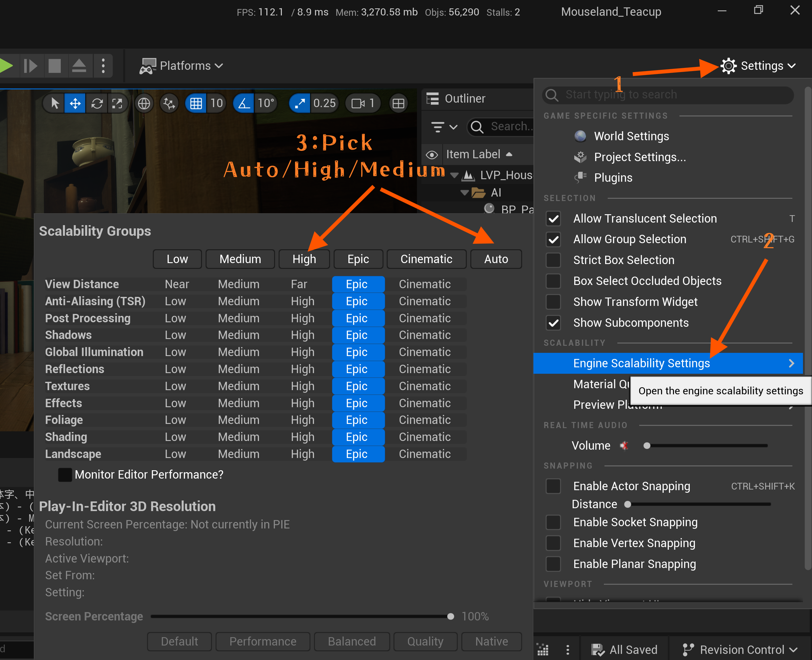Viewport: 812px width, 660px height.
Task: Set scalability group to Medium
Action: point(240,259)
